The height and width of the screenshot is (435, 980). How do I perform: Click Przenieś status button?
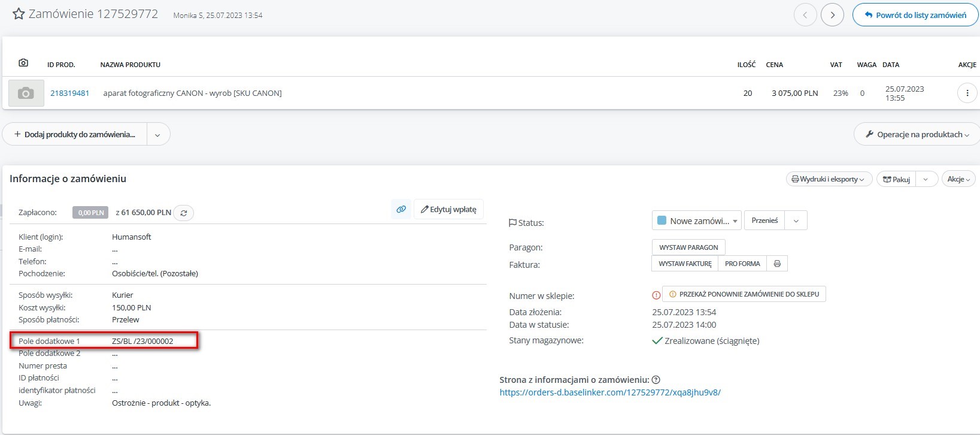(x=764, y=220)
